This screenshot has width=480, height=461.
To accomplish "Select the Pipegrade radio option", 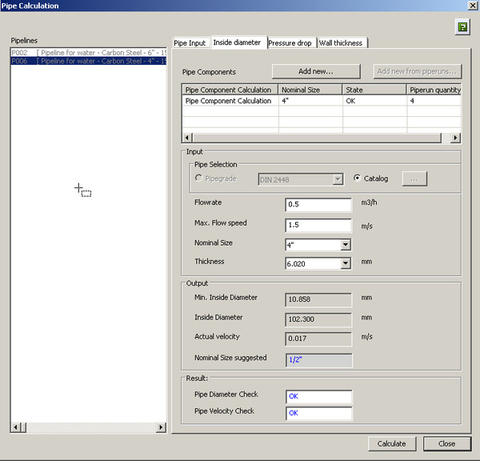I will coord(199,178).
